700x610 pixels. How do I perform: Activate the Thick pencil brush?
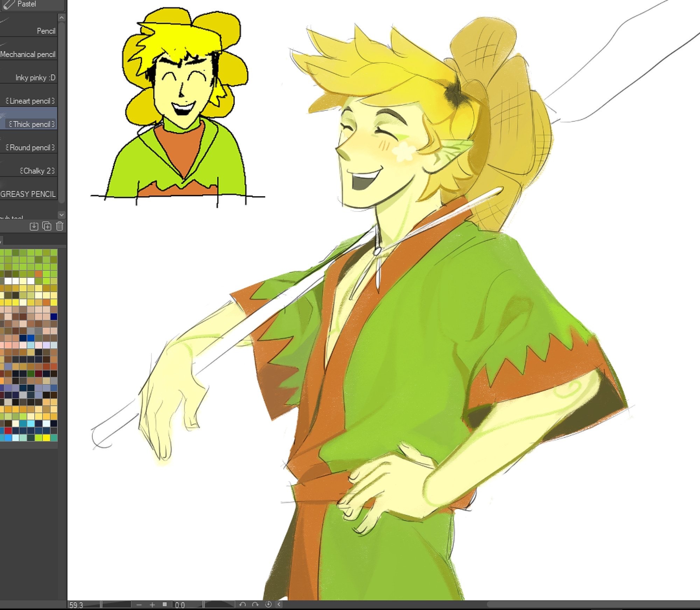tap(28, 119)
